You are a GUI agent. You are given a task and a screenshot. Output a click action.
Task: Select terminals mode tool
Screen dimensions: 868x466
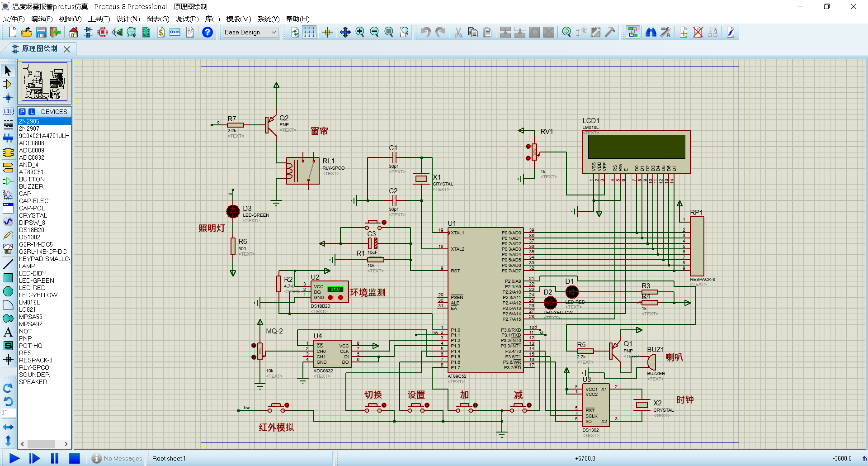8,168
